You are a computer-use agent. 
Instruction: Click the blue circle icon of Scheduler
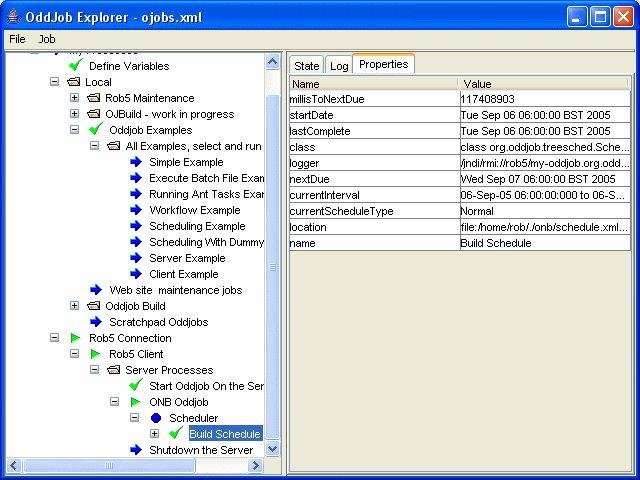coord(156,418)
